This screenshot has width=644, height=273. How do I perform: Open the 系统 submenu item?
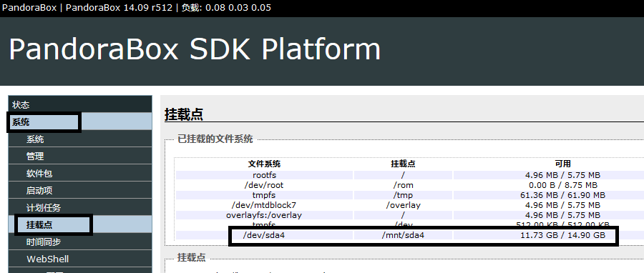pos(80,139)
